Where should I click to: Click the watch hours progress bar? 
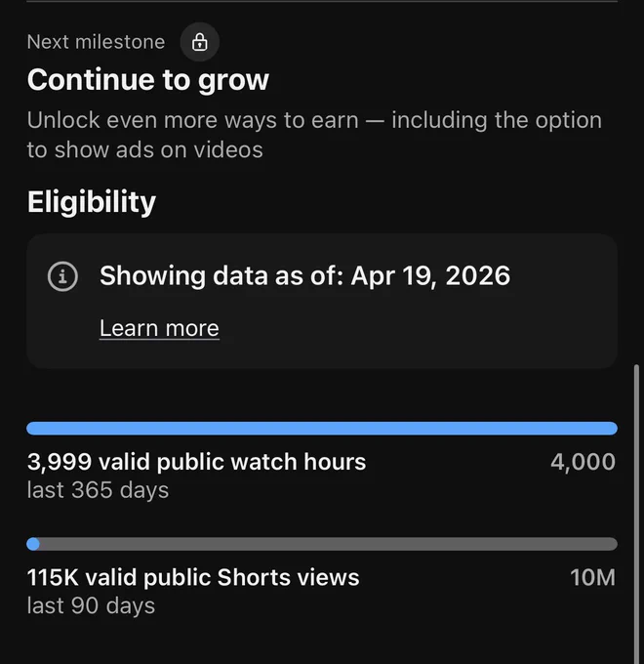[322, 428]
